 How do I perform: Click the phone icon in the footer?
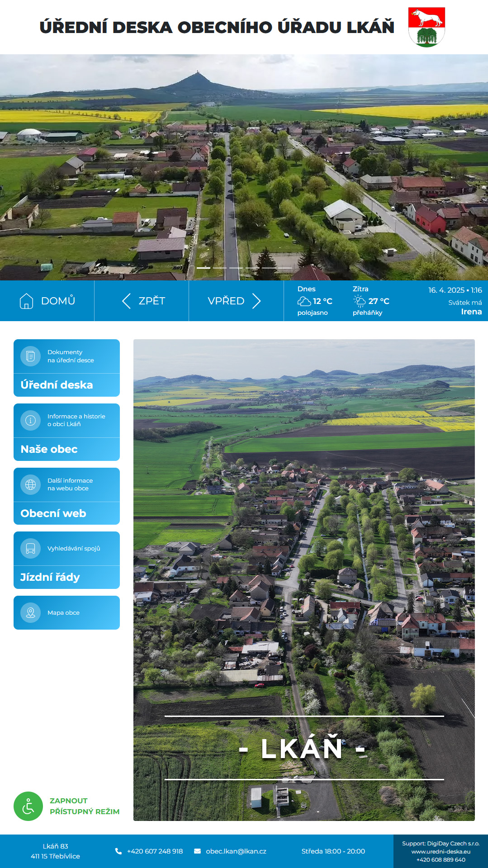pos(118,851)
